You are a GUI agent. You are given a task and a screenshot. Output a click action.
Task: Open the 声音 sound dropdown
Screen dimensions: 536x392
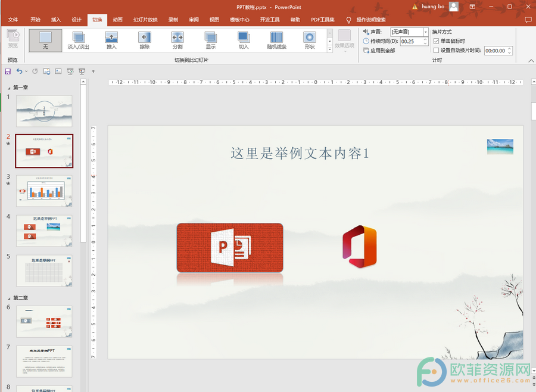click(x=426, y=32)
